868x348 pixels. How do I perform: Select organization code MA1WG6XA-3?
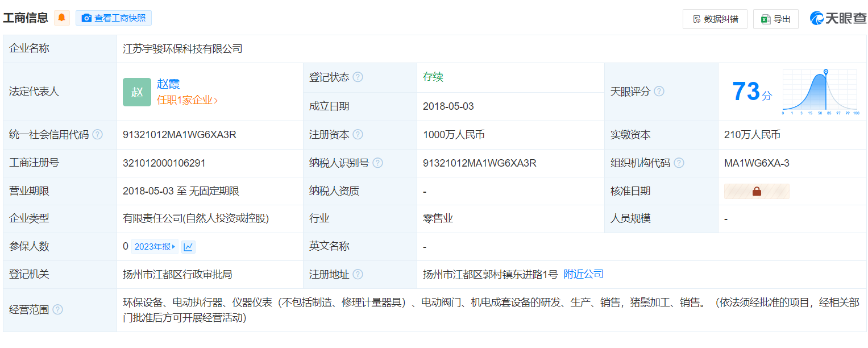(757, 163)
